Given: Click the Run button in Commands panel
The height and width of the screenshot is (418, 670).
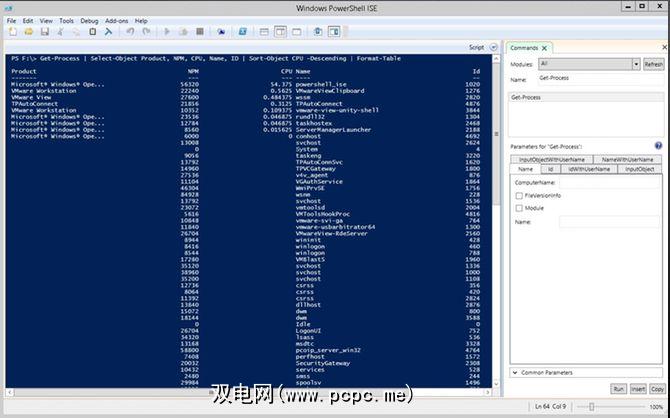Looking at the screenshot, I should click(618, 389).
